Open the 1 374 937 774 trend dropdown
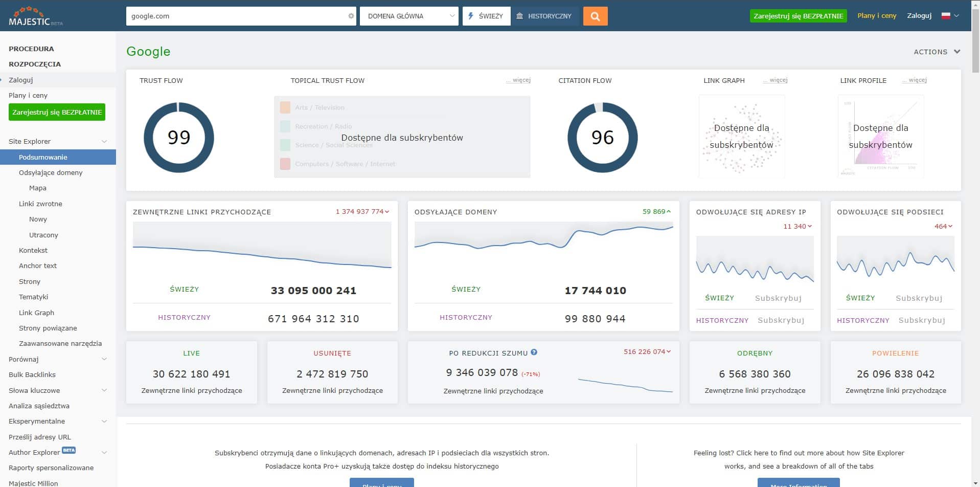980x487 pixels. click(362, 211)
